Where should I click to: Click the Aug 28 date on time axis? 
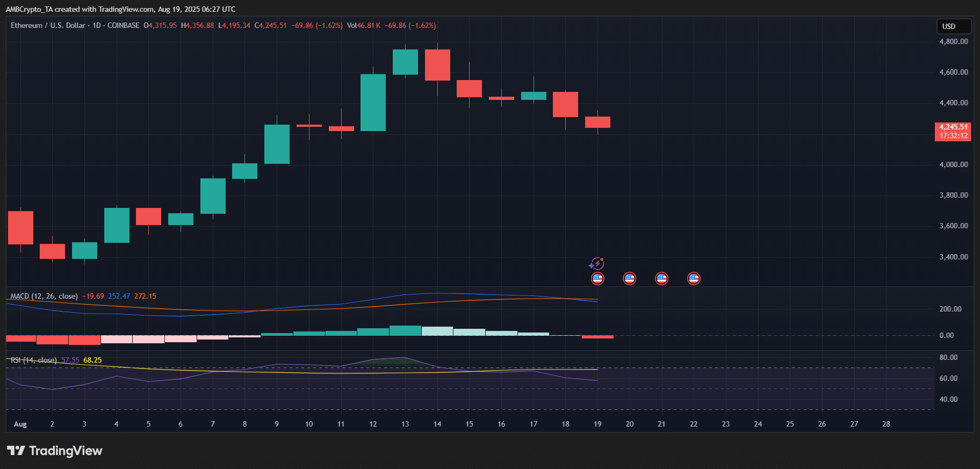point(886,424)
